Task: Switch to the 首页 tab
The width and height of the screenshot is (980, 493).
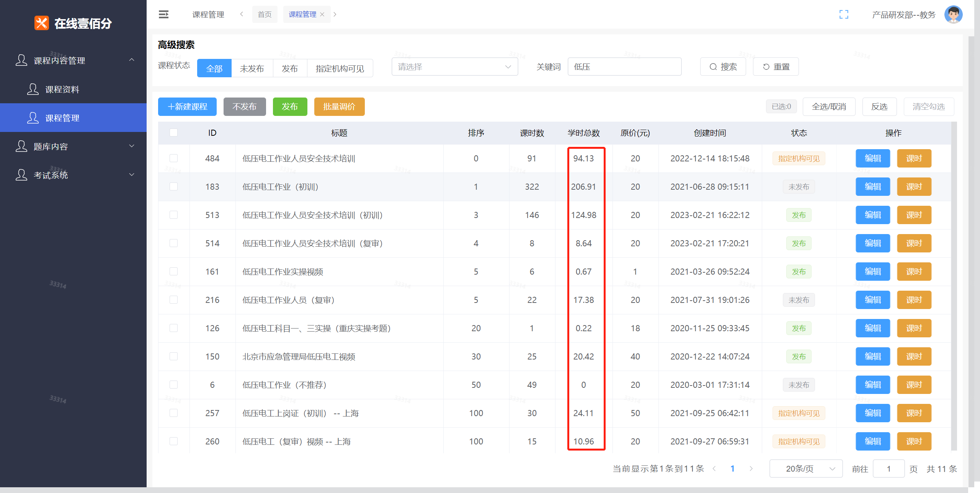Action: click(x=265, y=15)
